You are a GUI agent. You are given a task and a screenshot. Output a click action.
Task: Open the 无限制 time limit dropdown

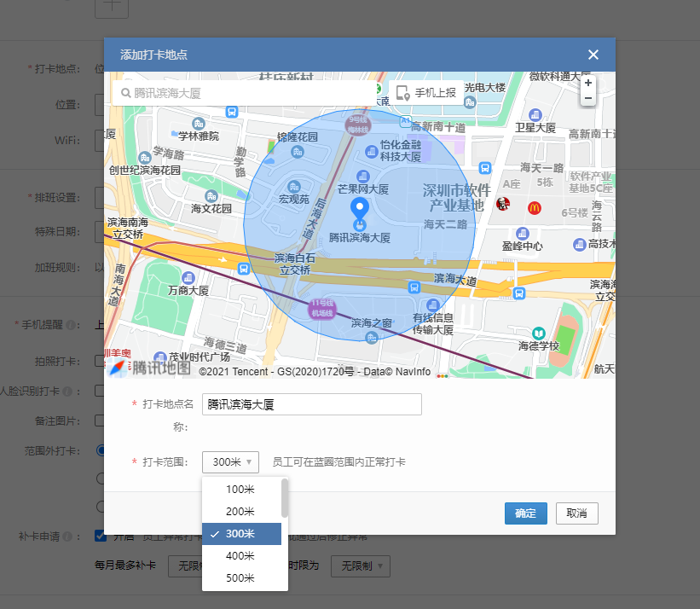[x=361, y=566]
